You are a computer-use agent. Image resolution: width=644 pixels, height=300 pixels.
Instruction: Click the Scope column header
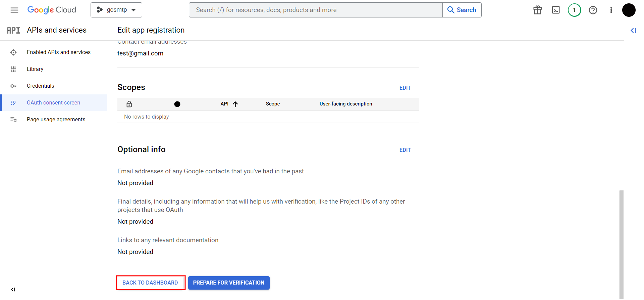273,104
